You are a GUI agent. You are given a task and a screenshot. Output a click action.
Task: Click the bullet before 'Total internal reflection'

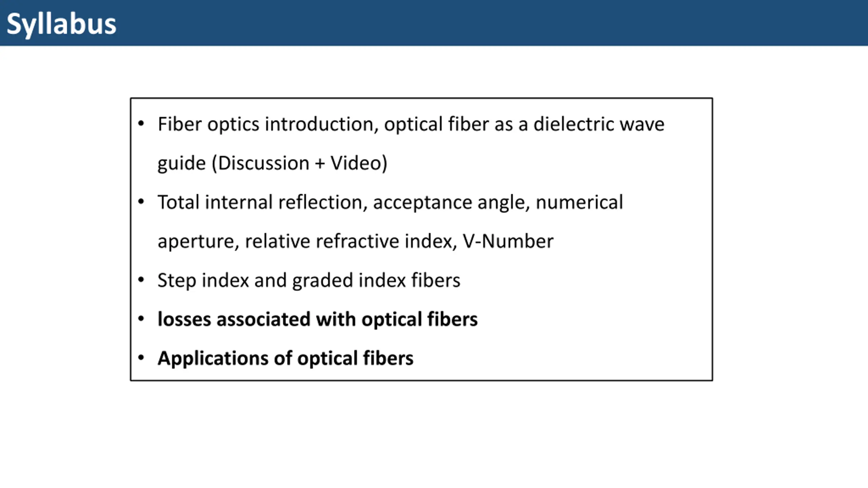[x=141, y=202]
